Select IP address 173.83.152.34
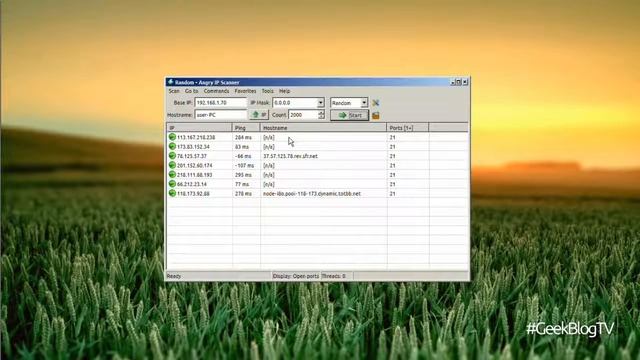Image resolution: width=640 pixels, height=360 pixels. click(193, 147)
